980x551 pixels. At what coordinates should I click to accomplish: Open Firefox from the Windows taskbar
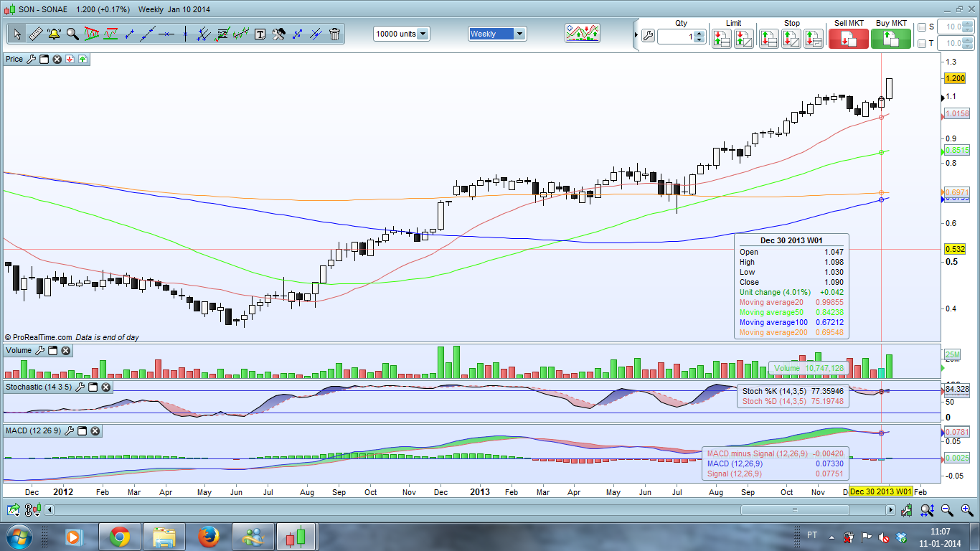coord(209,537)
